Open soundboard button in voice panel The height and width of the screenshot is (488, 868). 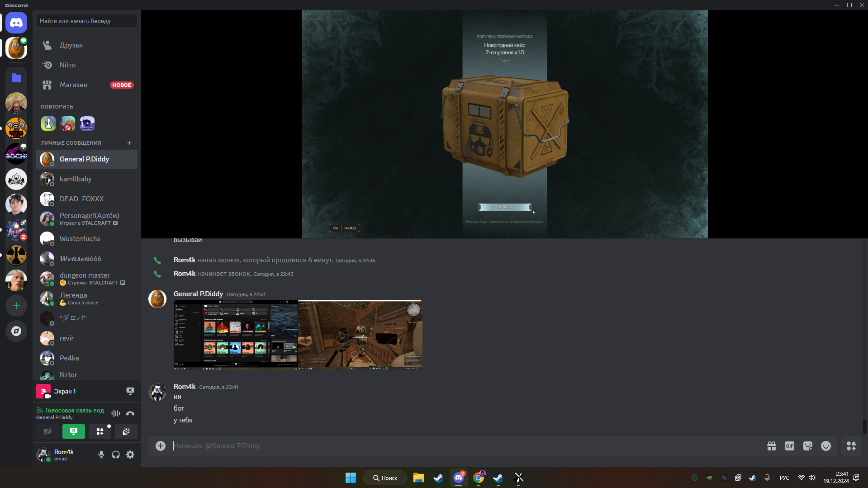(x=126, y=431)
